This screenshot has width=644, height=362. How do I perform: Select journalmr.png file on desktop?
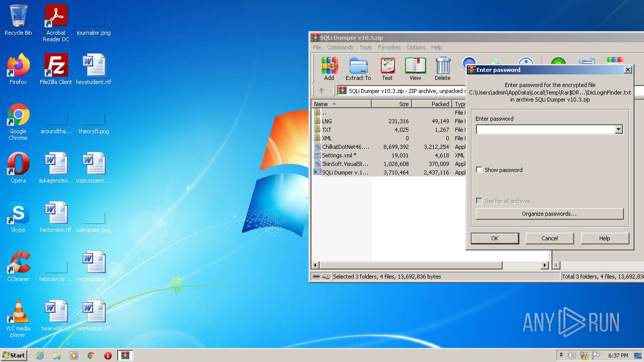94,23
